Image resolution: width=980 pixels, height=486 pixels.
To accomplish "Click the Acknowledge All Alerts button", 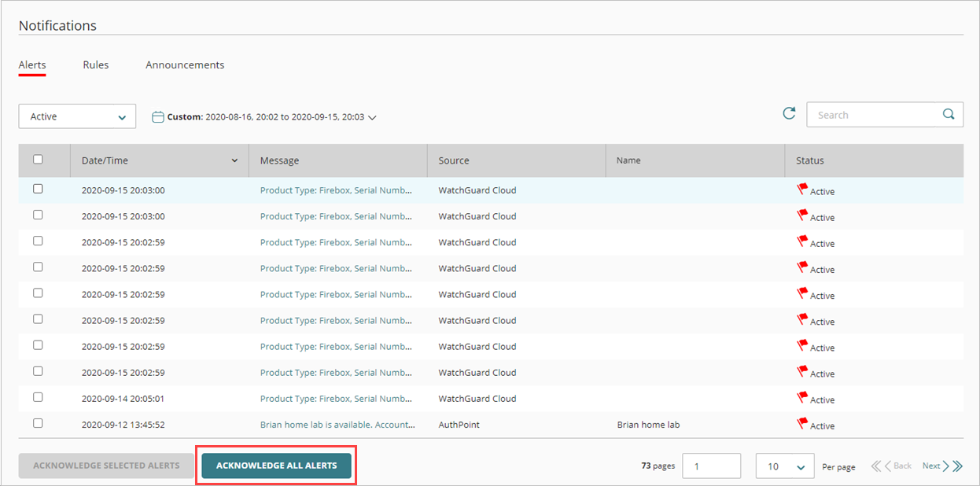I will [x=276, y=466].
